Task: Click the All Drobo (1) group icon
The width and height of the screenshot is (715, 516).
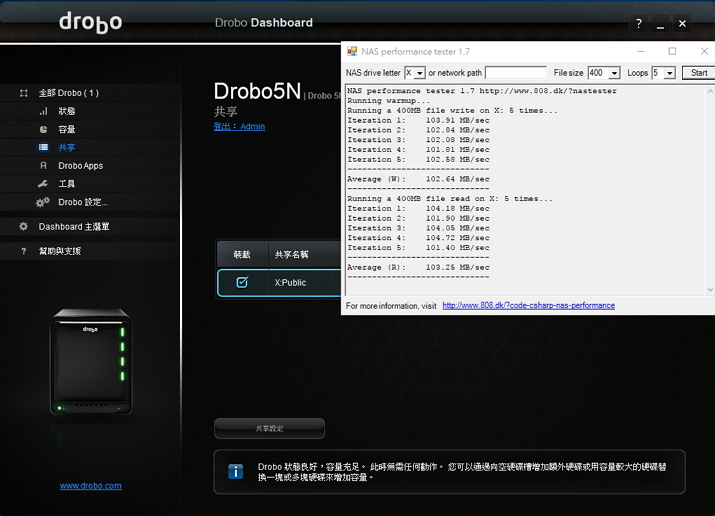Action: 24,93
